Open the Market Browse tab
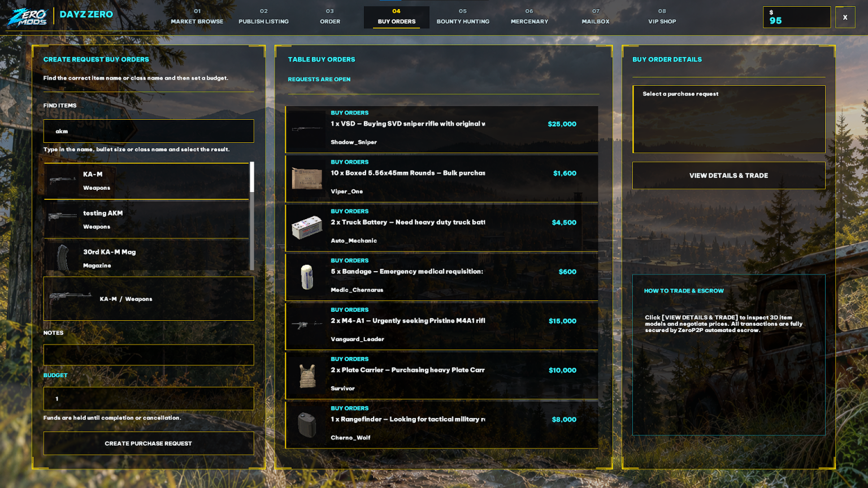The width and height of the screenshot is (868, 488). pos(197,17)
